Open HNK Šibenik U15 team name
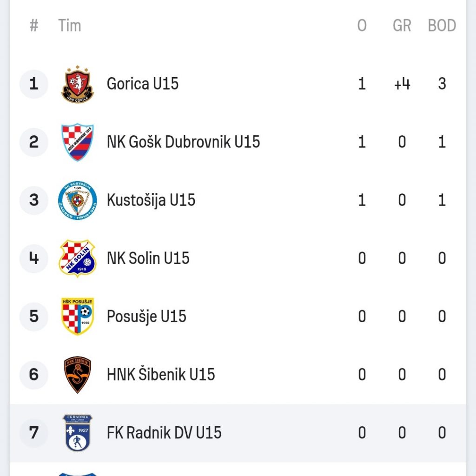476x476 pixels. tap(161, 375)
